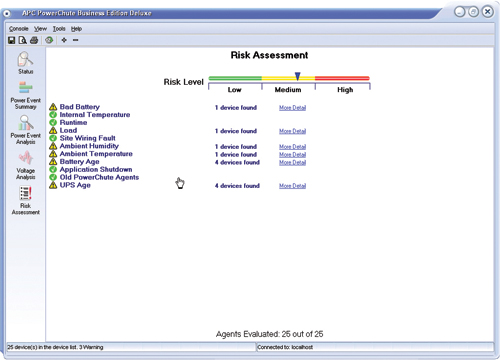Click the UPS Age warning icon
500x360 pixels.
(x=53, y=185)
